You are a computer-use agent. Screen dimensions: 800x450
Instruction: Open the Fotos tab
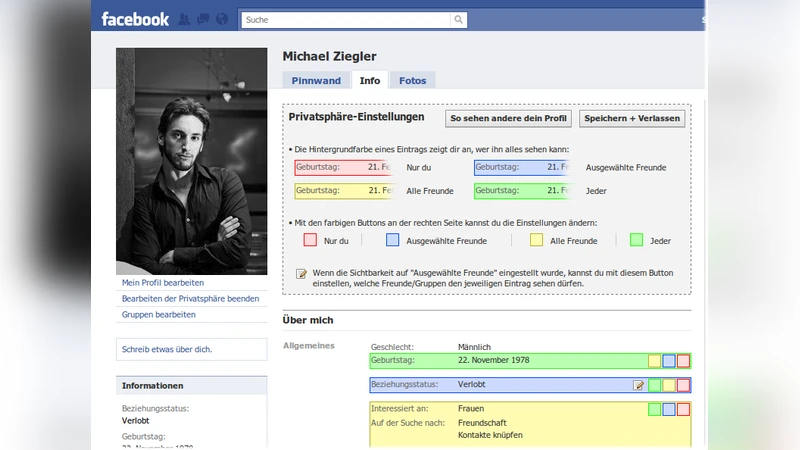tap(413, 81)
